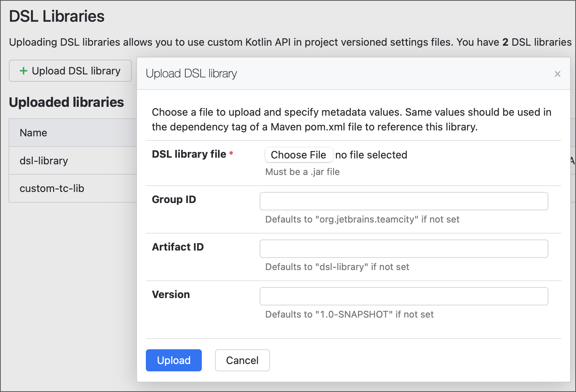Viewport: 576px width, 392px height.
Task: Click the Name column header
Action: pos(33,132)
